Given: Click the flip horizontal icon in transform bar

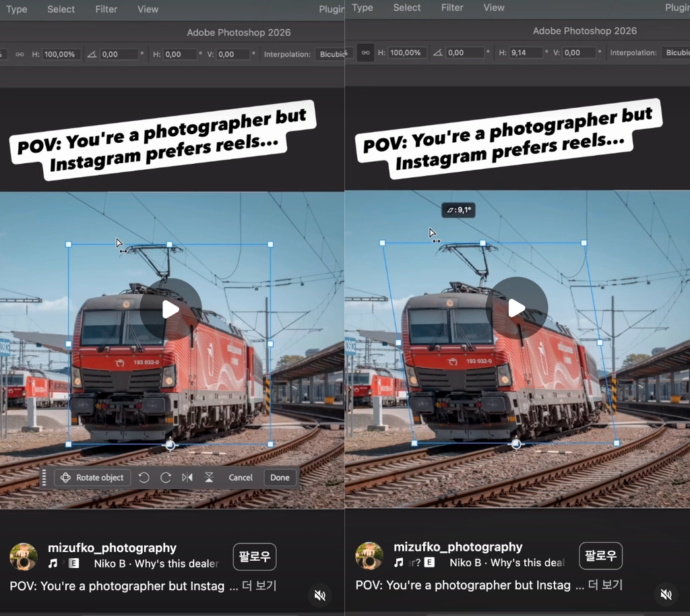Looking at the screenshot, I should (x=187, y=477).
